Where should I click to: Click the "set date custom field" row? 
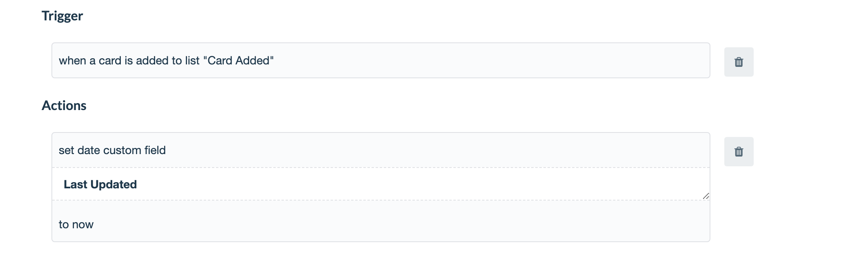(381, 150)
